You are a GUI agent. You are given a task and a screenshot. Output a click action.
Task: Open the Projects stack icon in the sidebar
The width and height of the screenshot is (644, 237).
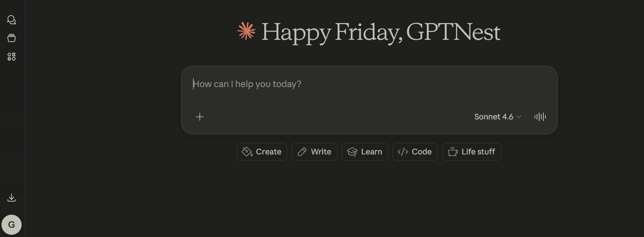tap(12, 38)
